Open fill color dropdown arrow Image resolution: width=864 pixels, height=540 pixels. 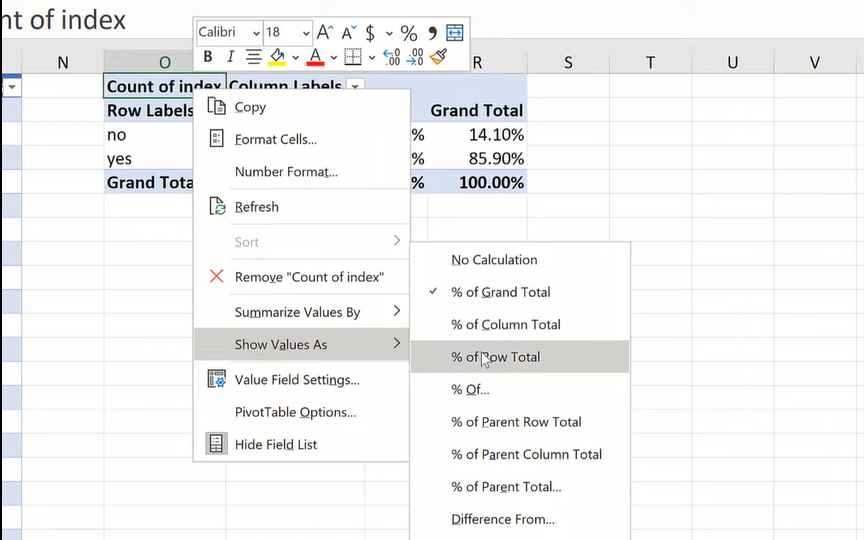[x=295, y=57]
